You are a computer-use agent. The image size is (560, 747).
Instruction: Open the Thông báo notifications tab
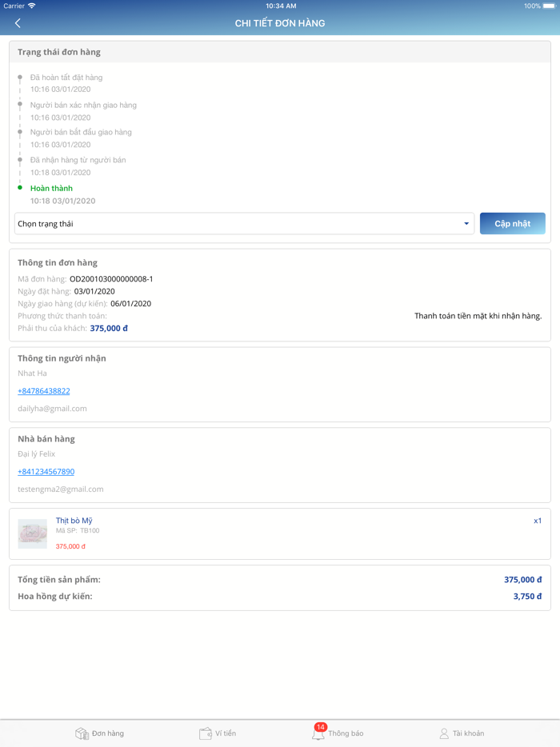338,733
